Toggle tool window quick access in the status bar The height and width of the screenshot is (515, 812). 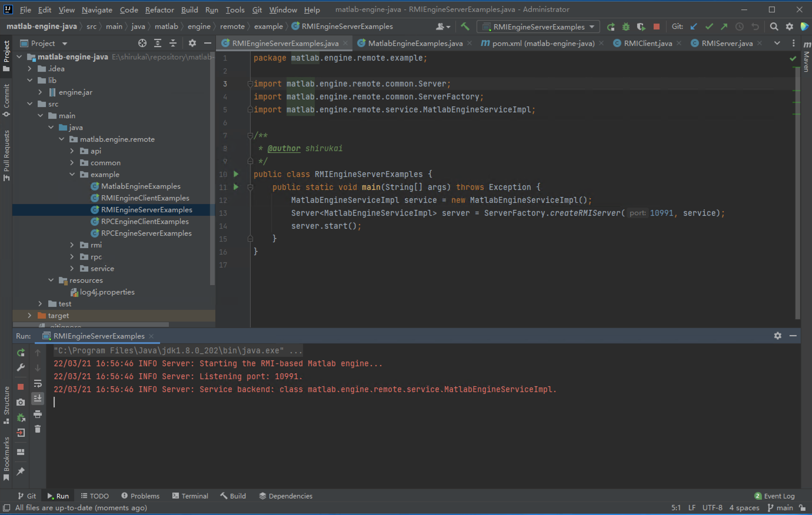click(6, 508)
